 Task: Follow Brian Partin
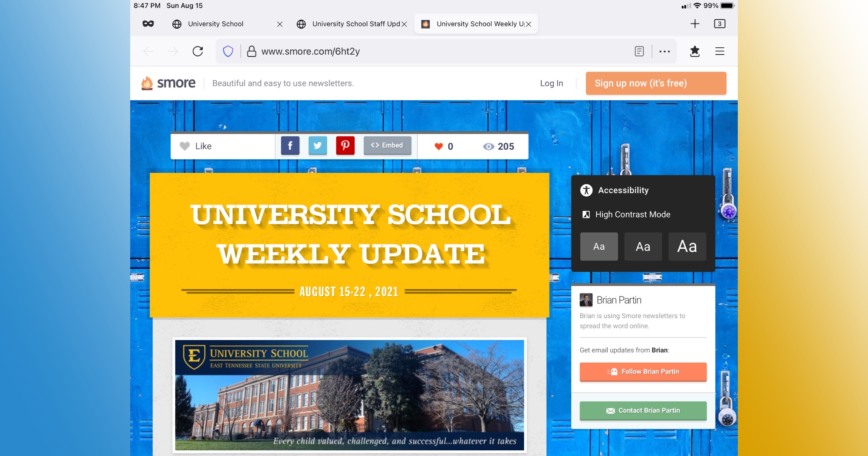tap(643, 372)
